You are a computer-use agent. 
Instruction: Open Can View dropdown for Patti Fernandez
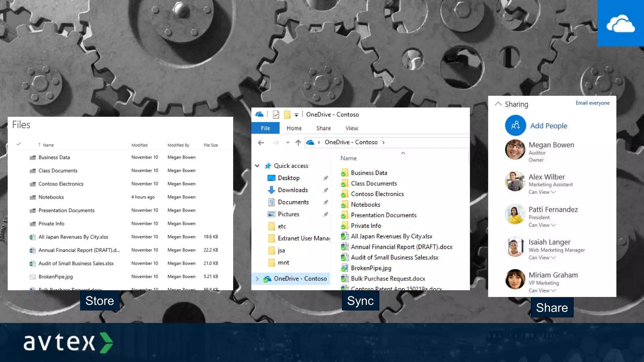pyautogui.click(x=542, y=225)
